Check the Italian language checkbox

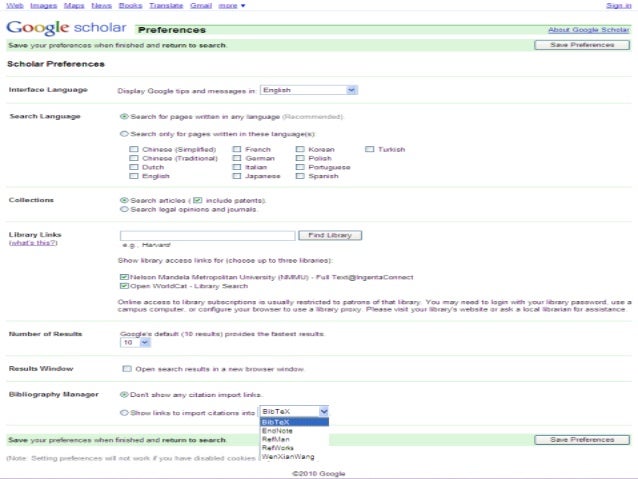237,167
